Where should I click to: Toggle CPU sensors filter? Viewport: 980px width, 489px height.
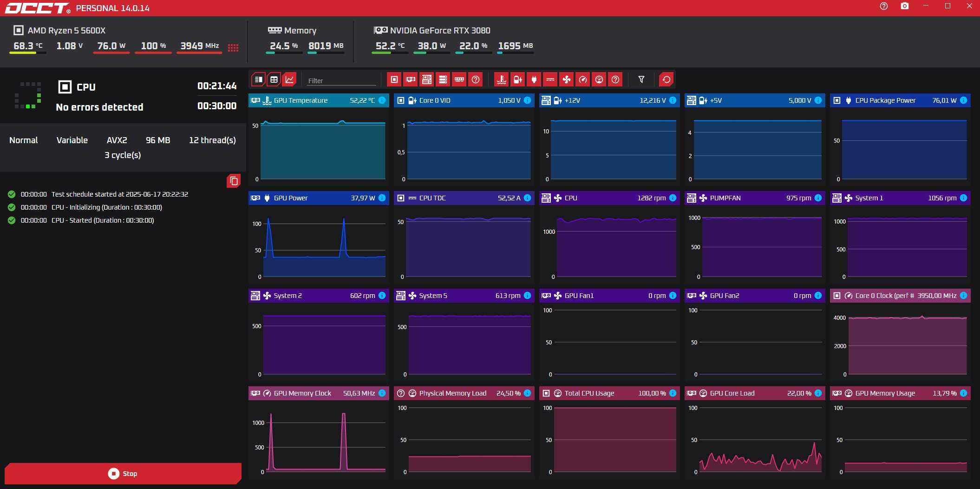394,79
